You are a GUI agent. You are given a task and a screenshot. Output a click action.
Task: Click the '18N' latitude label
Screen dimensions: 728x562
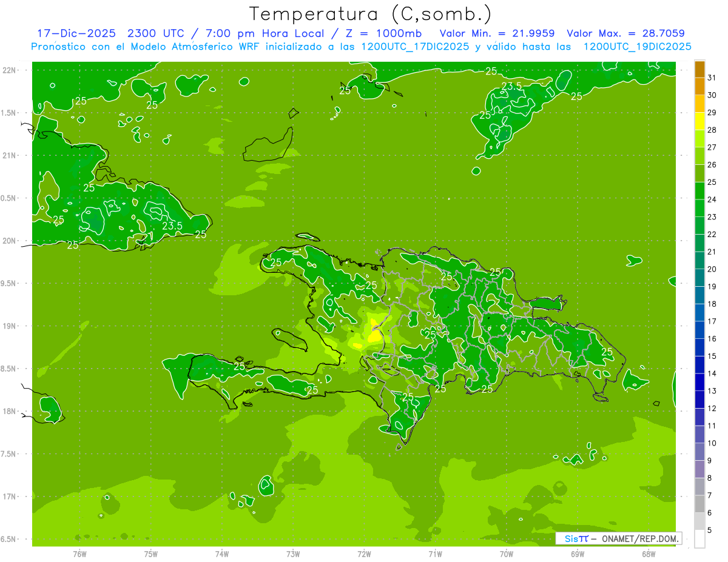pyautogui.click(x=9, y=412)
